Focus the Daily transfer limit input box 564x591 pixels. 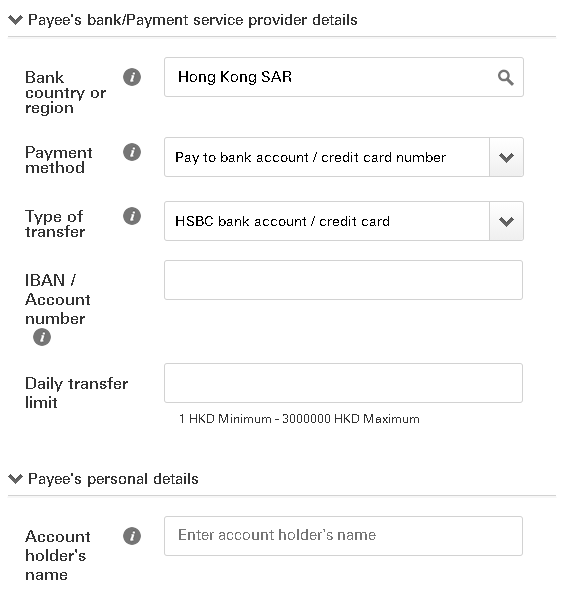pos(343,383)
